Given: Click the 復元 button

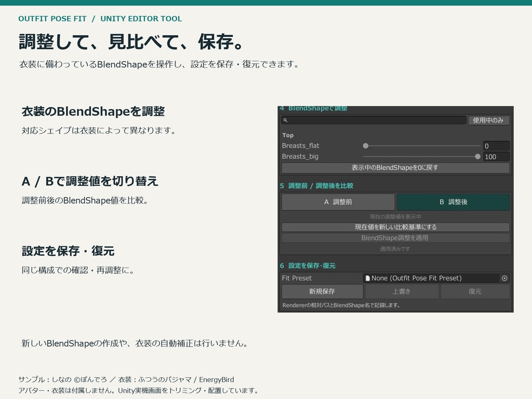Looking at the screenshot, I should pyautogui.click(x=475, y=291).
